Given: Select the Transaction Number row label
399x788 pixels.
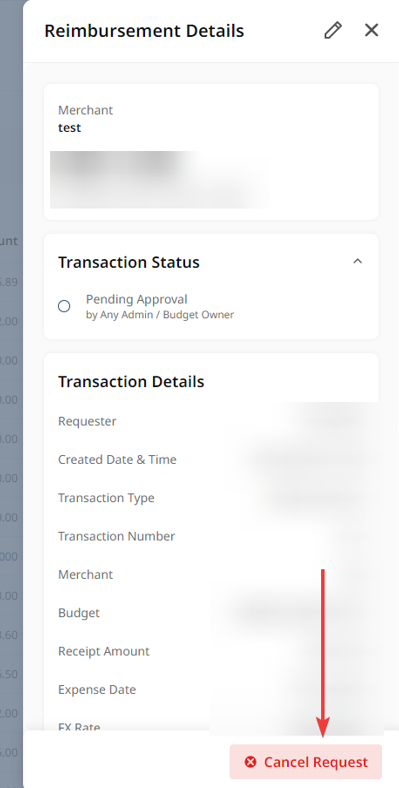Looking at the screenshot, I should tap(117, 536).
